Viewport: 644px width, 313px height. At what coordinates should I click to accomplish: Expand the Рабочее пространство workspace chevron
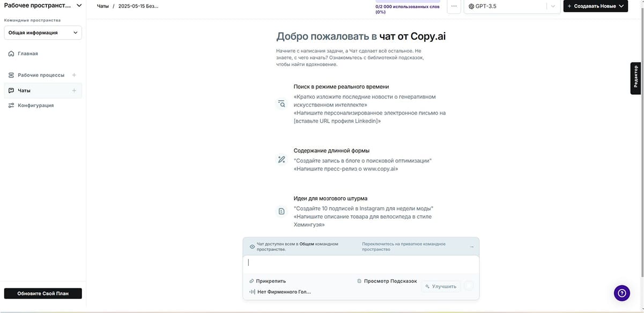point(79,5)
